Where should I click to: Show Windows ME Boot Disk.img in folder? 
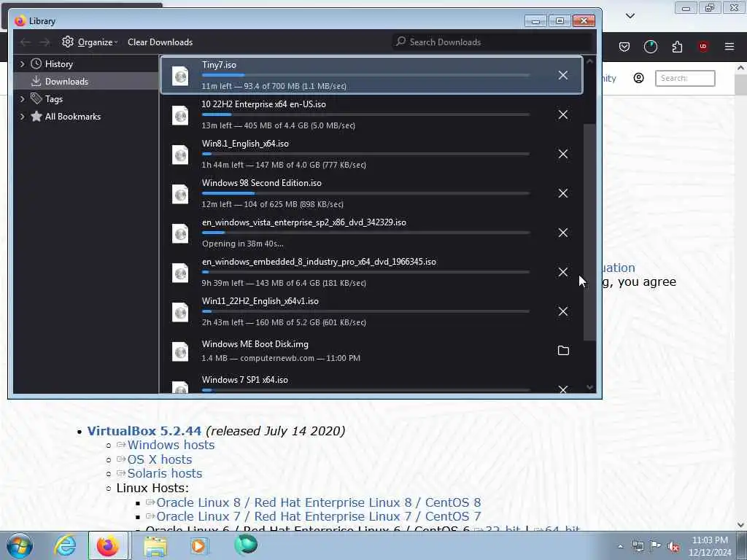[x=563, y=351]
